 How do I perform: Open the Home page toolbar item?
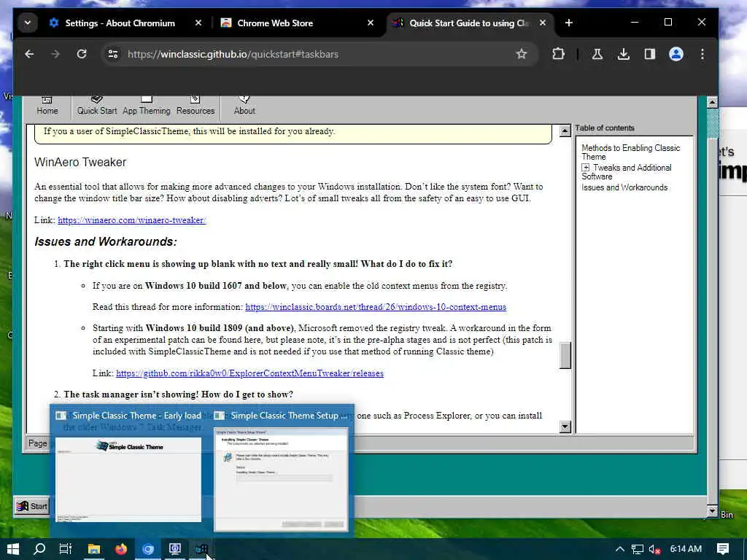(x=47, y=106)
